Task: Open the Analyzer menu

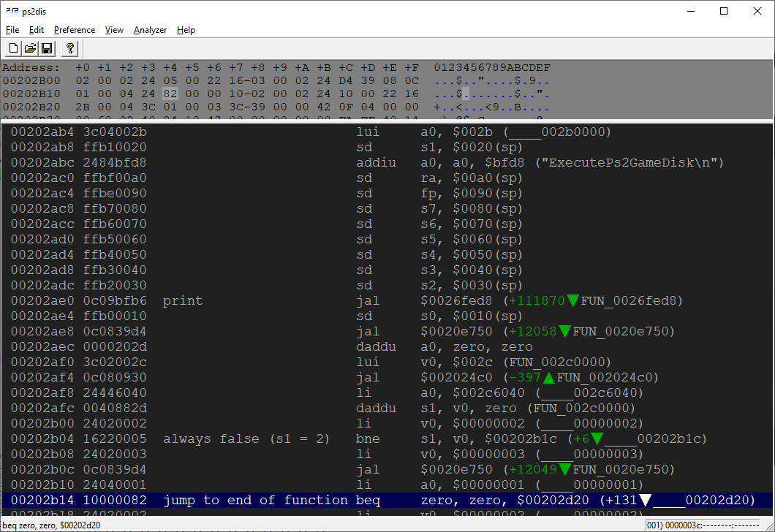Action: point(149,30)
